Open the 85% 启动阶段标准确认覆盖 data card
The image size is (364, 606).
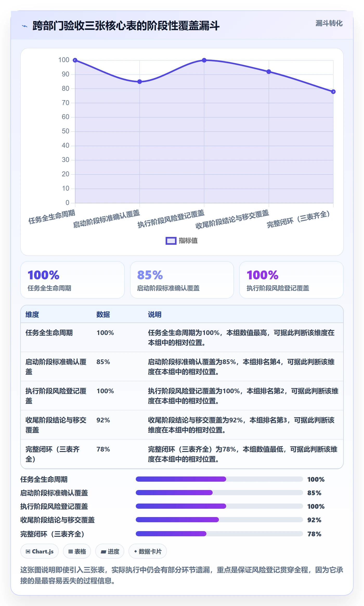182,280
